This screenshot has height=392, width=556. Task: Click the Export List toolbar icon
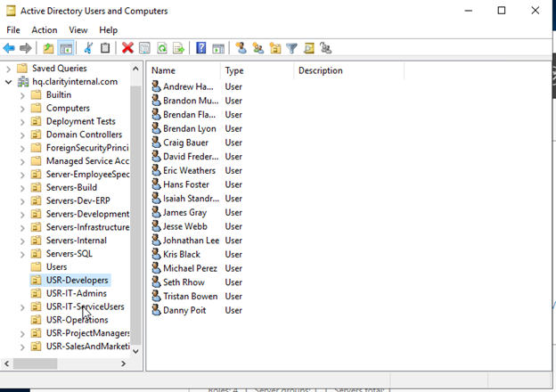pos(179,48)
